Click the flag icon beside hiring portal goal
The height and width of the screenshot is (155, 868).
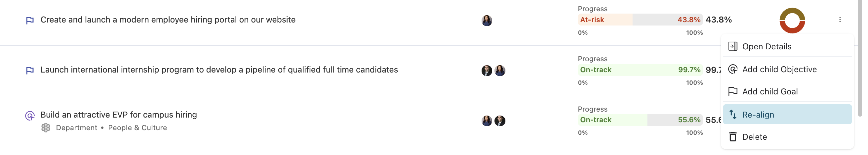30,21
